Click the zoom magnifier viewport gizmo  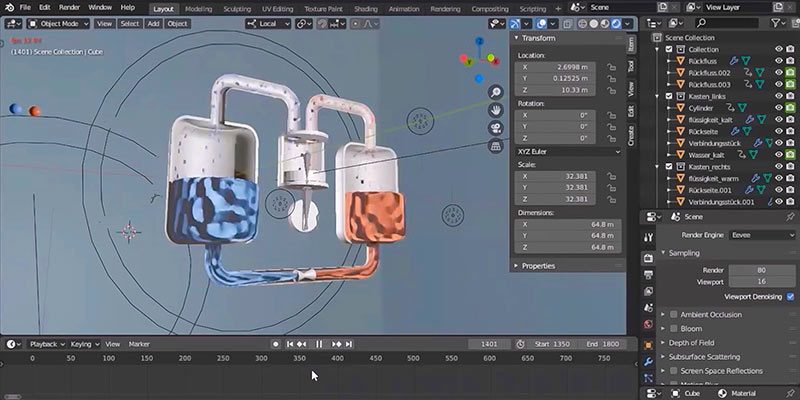pos(495,92)
